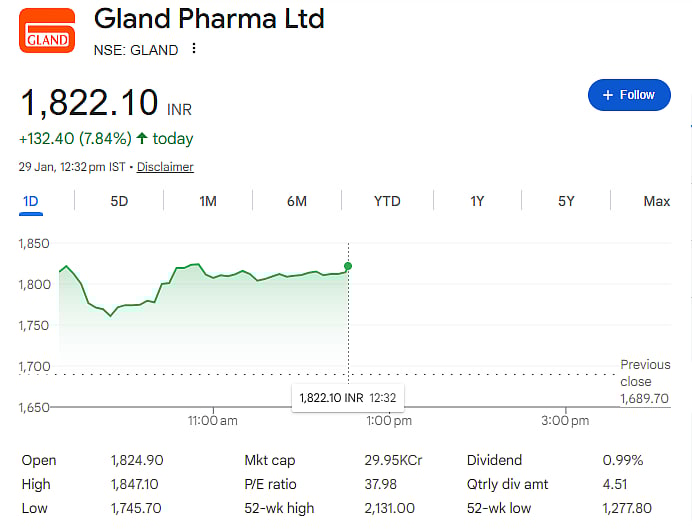Switch to the 1Y chart range
The height and width of the screenshot is (531, 692).
point(477,201)
